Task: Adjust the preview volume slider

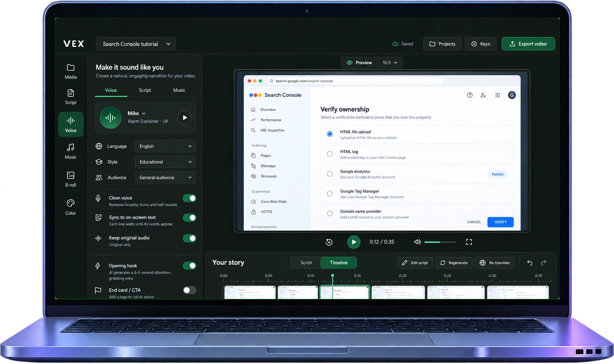Action: point(440,242)
